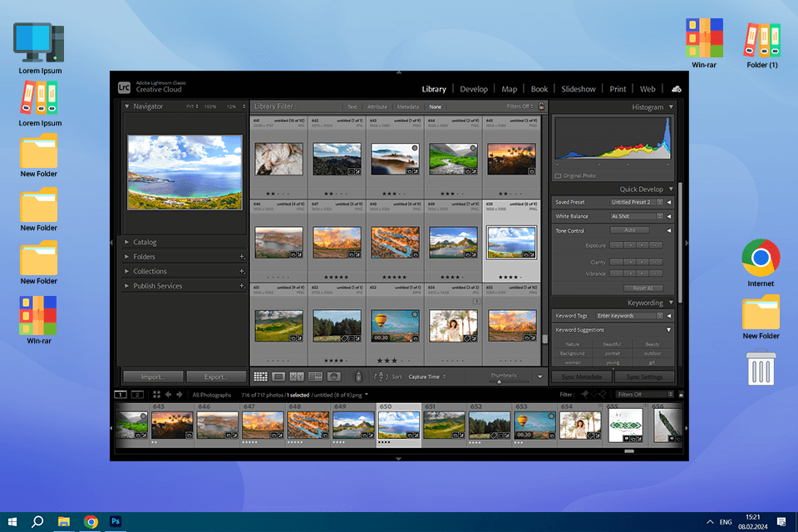Toggle the filmstrip filter switch
Viewport: 798px width, 532px height.
click(681, 395)
